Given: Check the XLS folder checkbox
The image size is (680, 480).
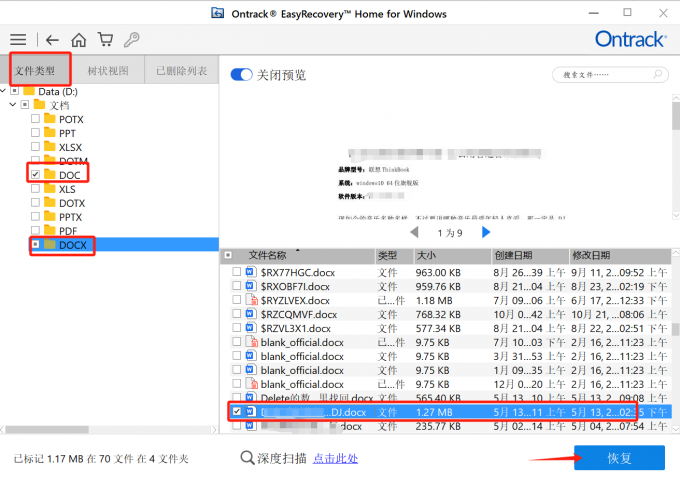Looking at the screenshot, I should (36, 189).
